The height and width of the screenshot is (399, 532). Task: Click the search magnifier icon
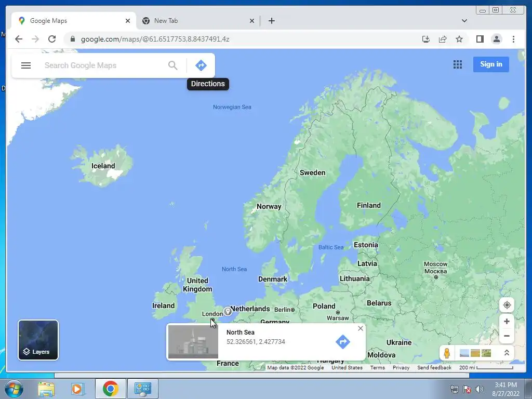(x=172, y=65)
